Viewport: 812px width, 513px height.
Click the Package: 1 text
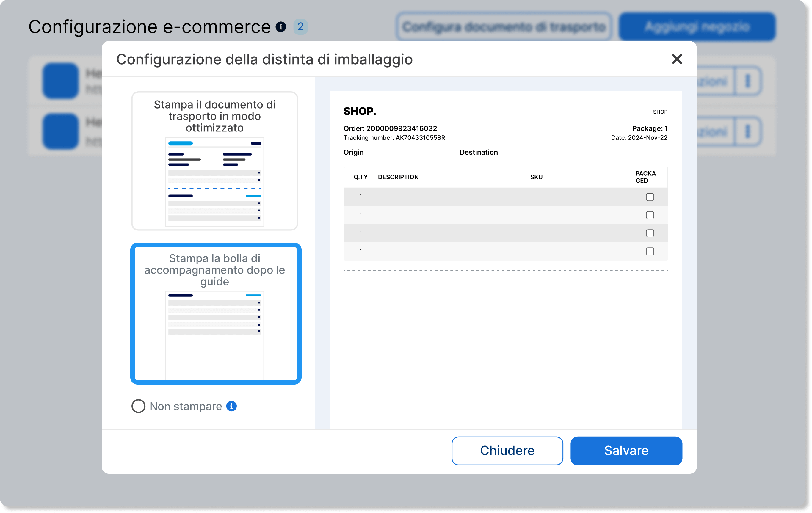[650, 128]
